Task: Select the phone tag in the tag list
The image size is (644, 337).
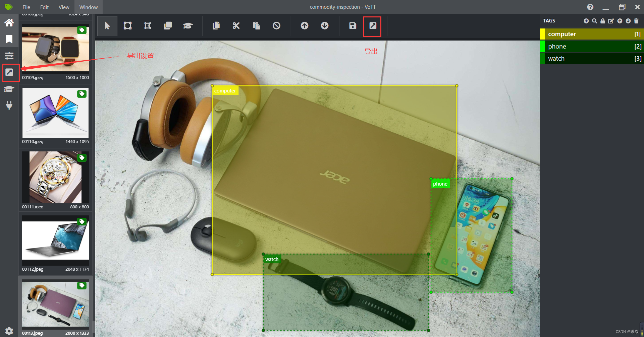Action: 592,46
